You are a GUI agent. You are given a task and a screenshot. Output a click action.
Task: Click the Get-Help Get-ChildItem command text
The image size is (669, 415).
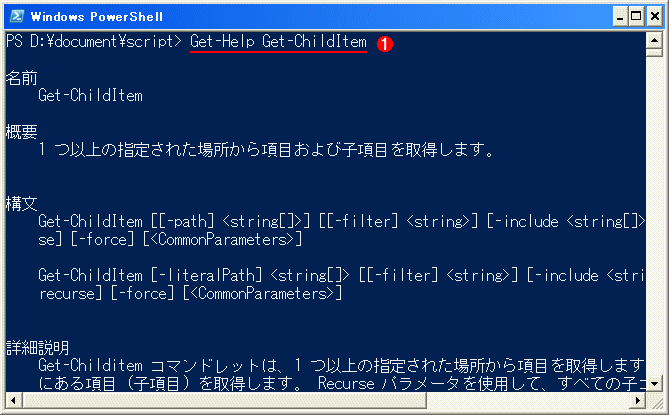pos(278,42)
